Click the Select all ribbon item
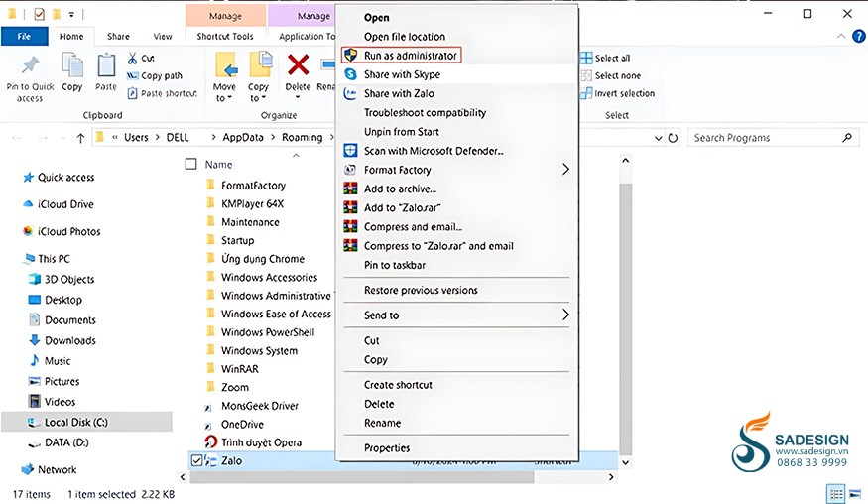 (x=605, y=58)
